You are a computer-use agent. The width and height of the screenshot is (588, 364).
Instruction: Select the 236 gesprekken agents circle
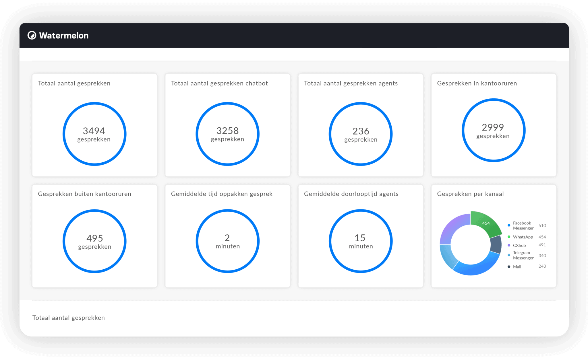(x=361, y=134)
